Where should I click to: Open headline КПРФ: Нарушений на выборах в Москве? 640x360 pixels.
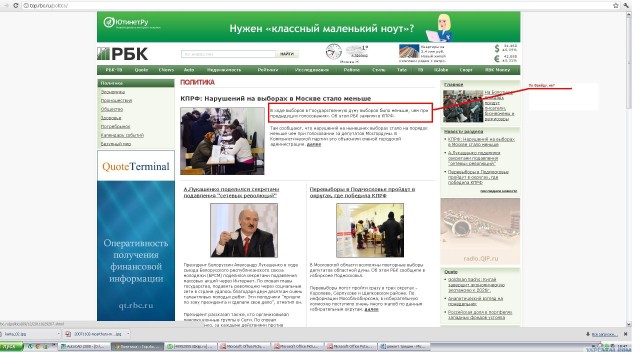click(x=276, y=98)
